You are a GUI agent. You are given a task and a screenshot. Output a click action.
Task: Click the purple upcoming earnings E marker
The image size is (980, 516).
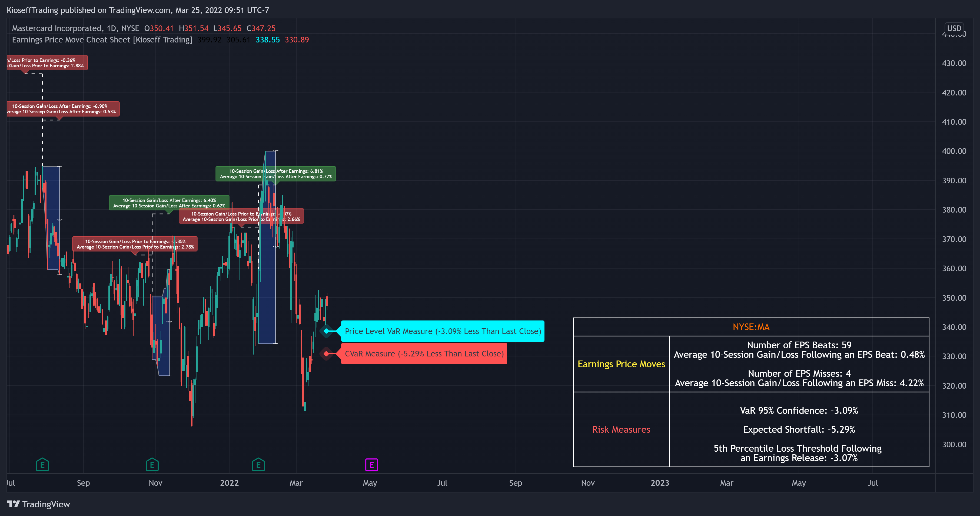point(372,465)
